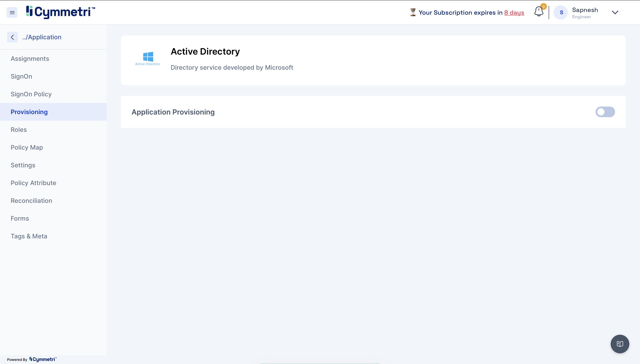
Task: Go to SignOn Policy
Action: [31, 94]
